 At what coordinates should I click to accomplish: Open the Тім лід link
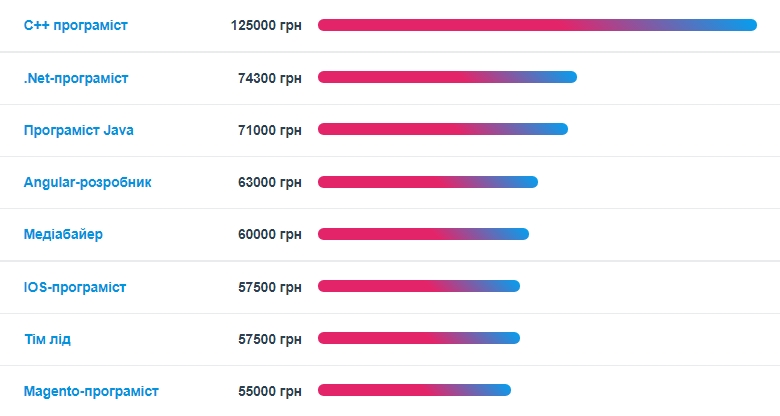coord(47,339)
